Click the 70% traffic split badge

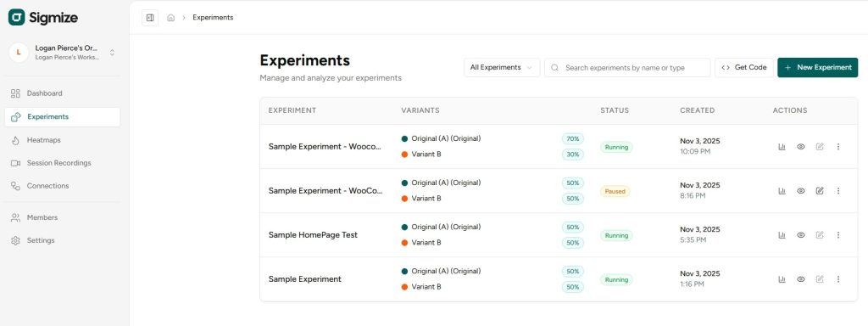pos(573,138)
